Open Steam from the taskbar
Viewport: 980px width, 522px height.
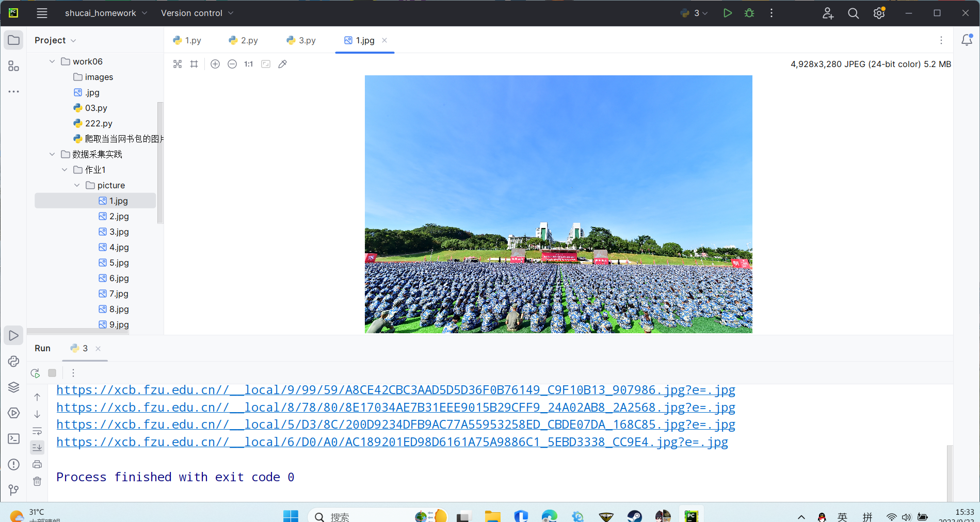coord(634,516)
